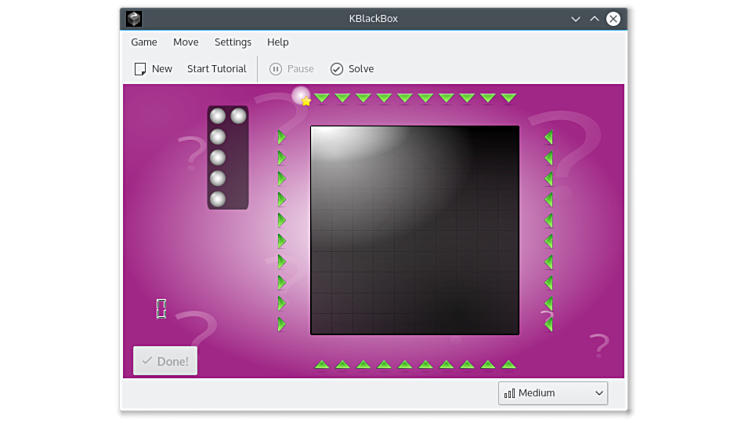The image size is (752, 423).
Task: Click the last green arrow on top row
Action: 509,98
